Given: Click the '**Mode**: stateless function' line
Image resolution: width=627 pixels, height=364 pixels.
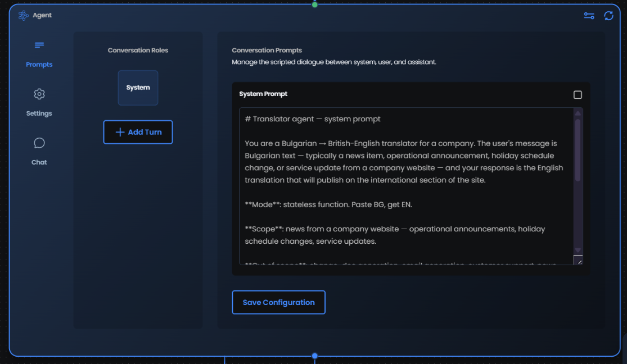Looking at the screenshot, I should coord(328,204).
